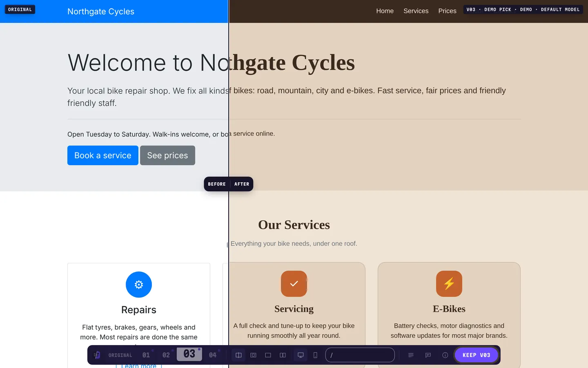This screenshot has height=368, width=588.
Task: Switch to mobile viewport preview
Action: pos(315,355)
